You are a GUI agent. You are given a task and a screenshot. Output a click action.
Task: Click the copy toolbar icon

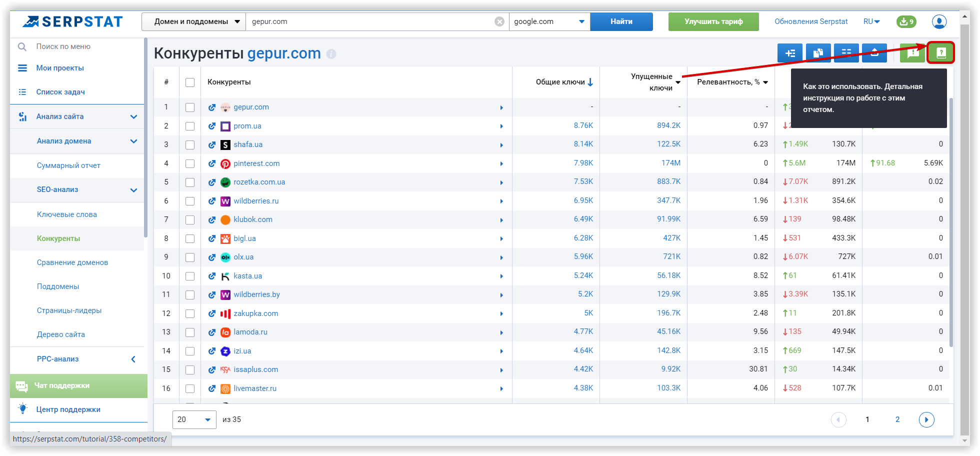[x=818, y=53]
